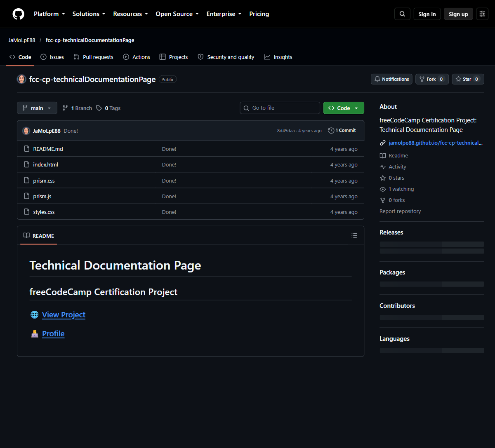Click the Done! commit message on styles.css row
Screen dimensions: 495x448
point(169,212)
